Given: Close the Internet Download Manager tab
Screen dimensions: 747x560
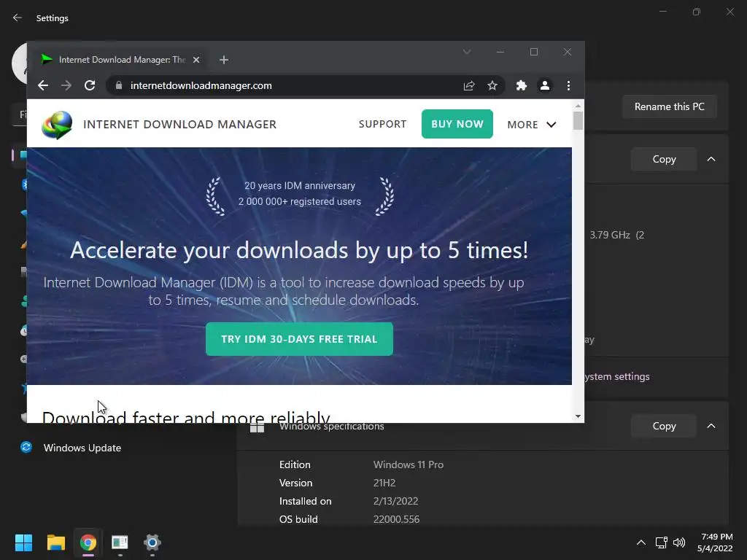Looking at the screenshot, I should click(x=196, y=60).
